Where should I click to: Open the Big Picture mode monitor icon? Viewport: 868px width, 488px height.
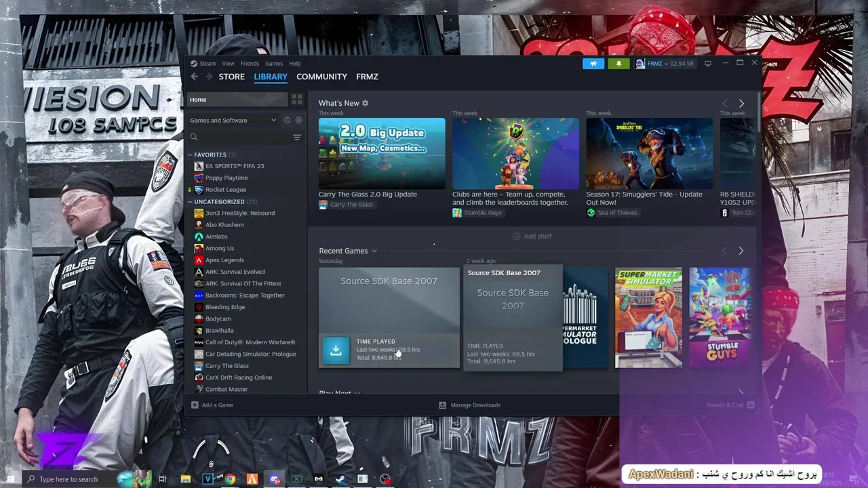tap(708, 64)
